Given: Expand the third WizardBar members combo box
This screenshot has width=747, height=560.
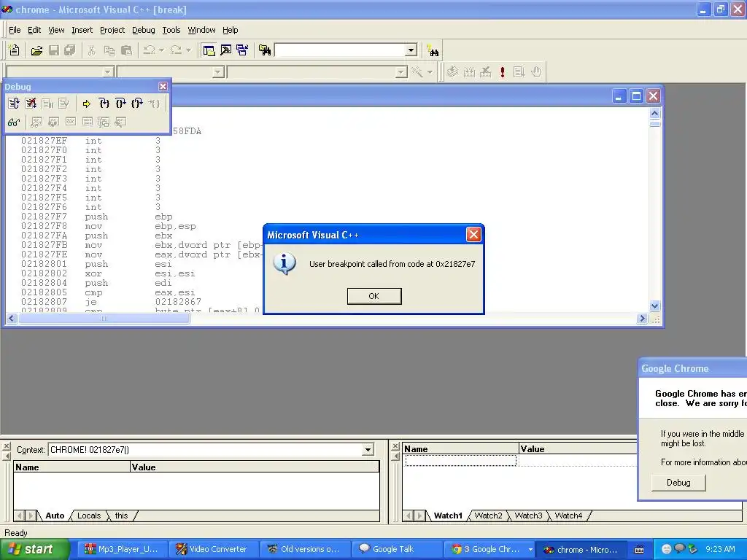Looking at the screenshot, I should pos(402,72).
